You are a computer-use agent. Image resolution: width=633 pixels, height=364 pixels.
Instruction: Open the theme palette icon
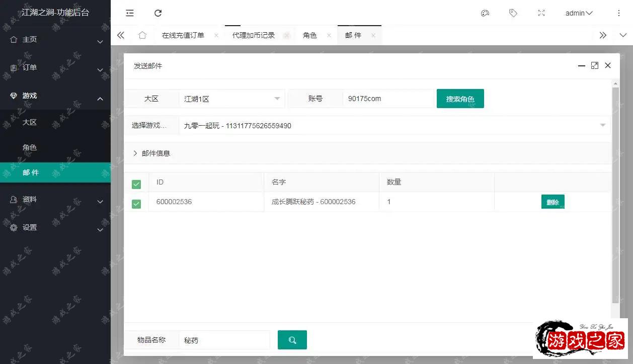pyautogui.click(x=485, y=13)
